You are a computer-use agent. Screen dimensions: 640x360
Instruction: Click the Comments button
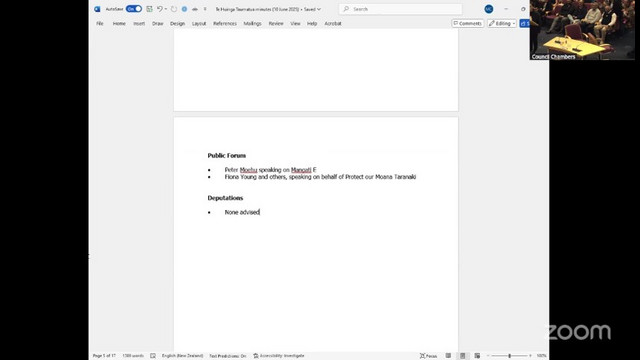pyautogui.click(x=467, y=24)
